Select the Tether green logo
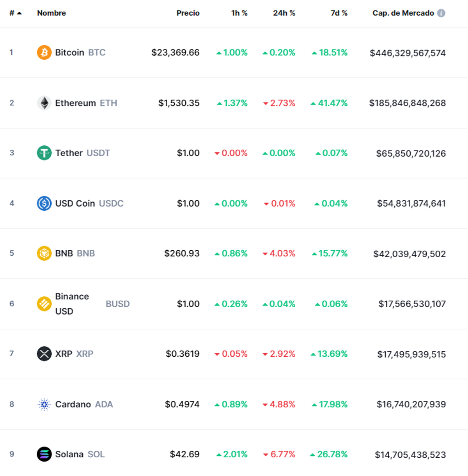 click(44, 153)
